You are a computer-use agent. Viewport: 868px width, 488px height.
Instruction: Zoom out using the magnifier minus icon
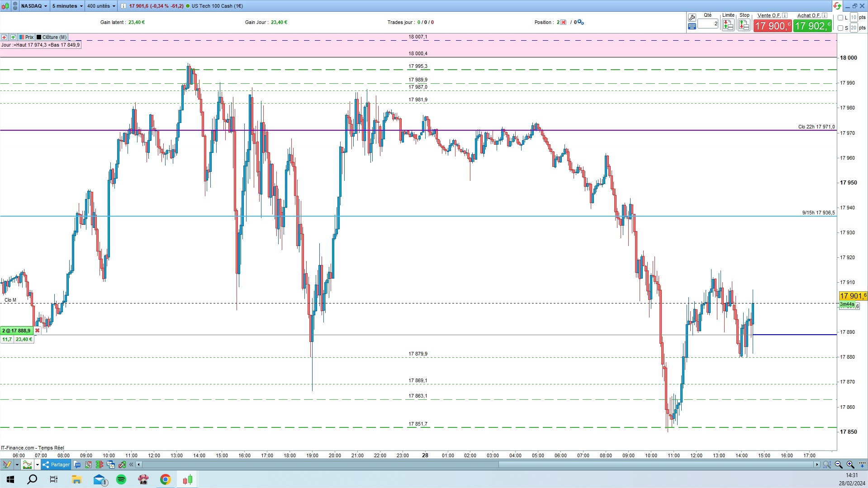pos(839,464)
